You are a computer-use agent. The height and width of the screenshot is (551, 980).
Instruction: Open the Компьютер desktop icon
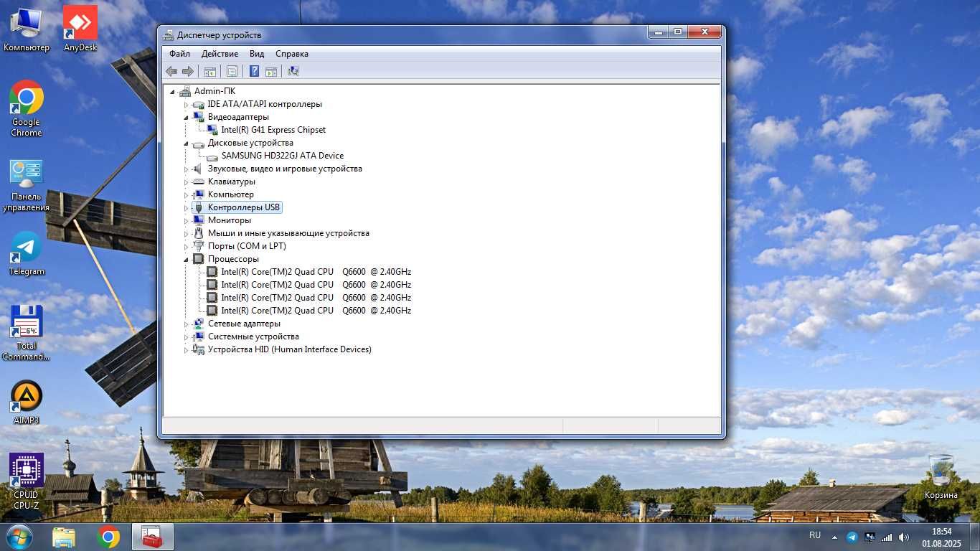coord(27,29)
